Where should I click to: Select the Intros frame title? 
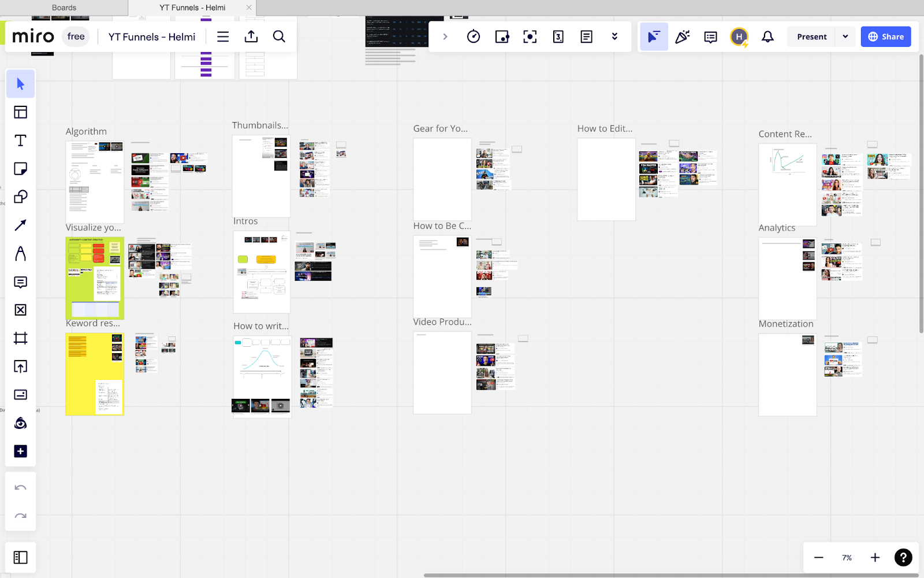[x=245, y=221]
